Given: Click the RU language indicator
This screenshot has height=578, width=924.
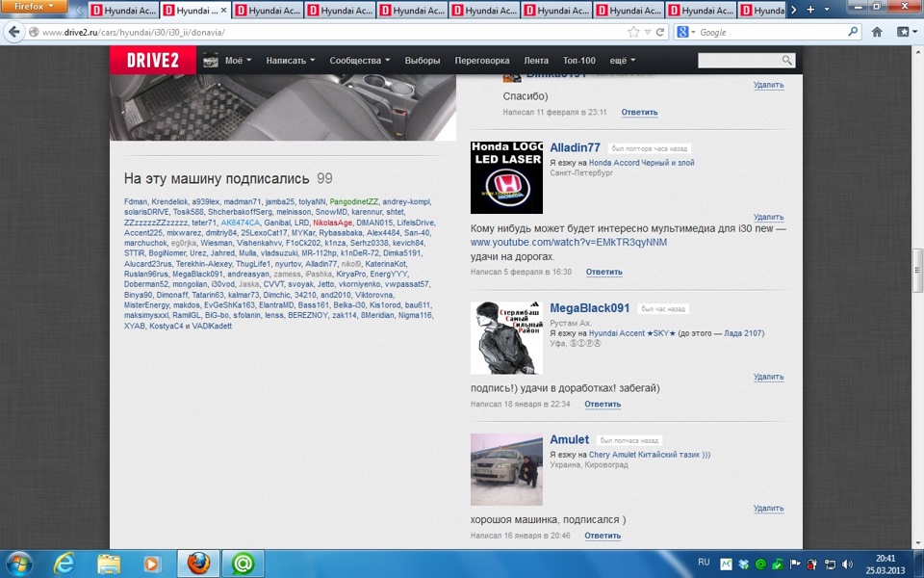Looking at the screenshot, I should point(704,562).
